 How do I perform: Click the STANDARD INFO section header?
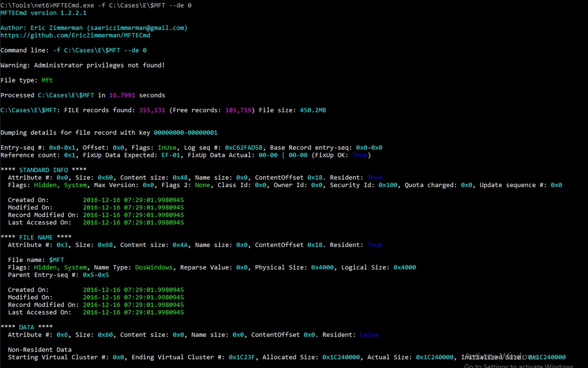pos(43,170)
